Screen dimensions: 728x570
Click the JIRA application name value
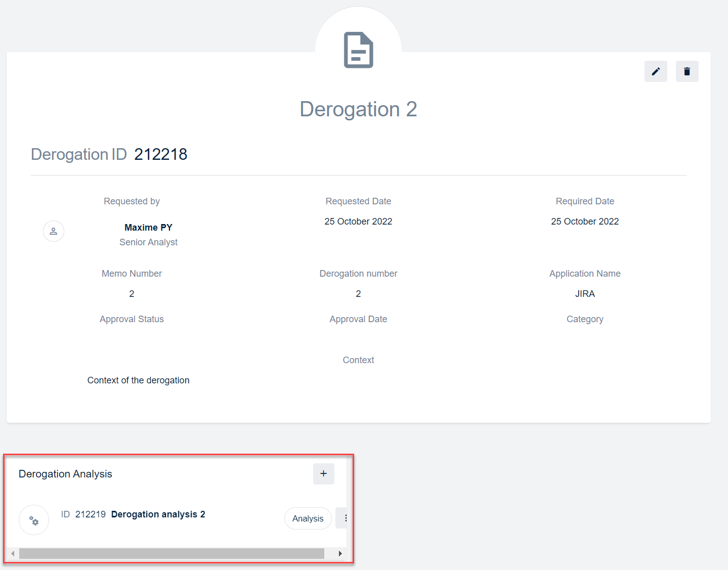click(585, 294)
